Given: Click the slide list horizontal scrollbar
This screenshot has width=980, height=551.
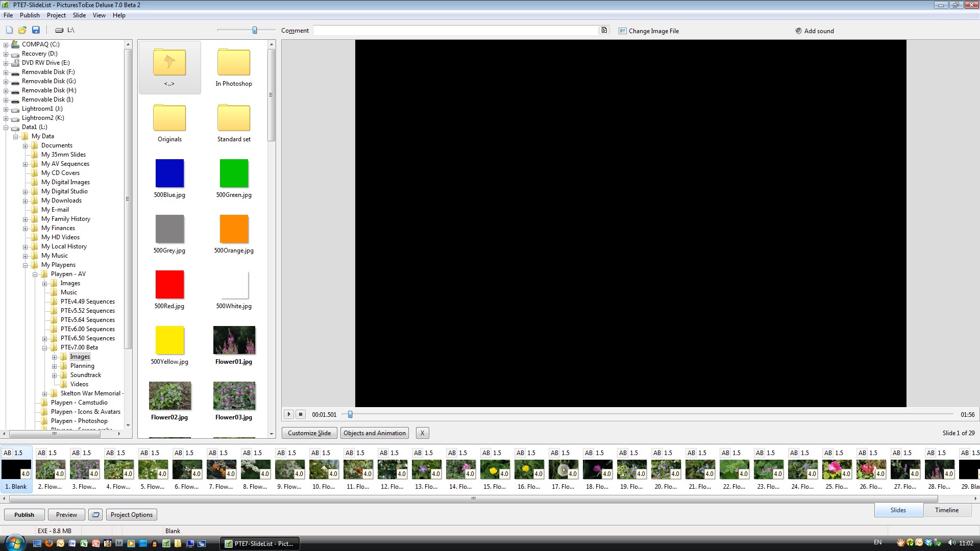Looking at the screenshot, I should 473,499.
